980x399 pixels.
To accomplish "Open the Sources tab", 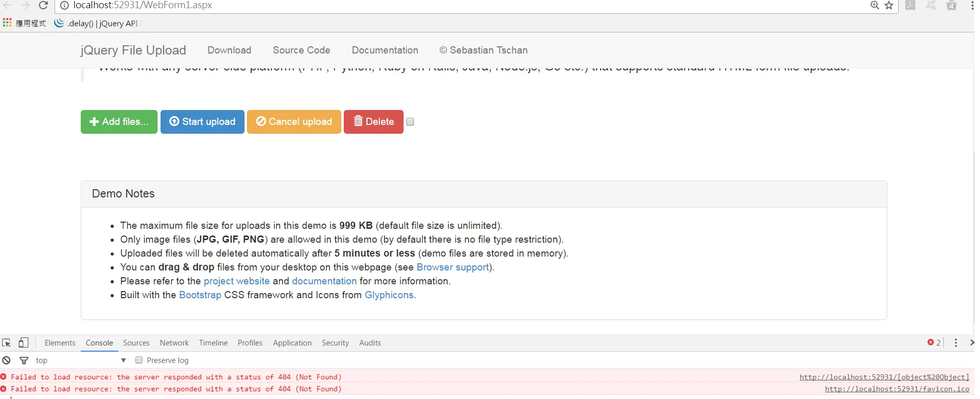I will click(x=136, y=343).
